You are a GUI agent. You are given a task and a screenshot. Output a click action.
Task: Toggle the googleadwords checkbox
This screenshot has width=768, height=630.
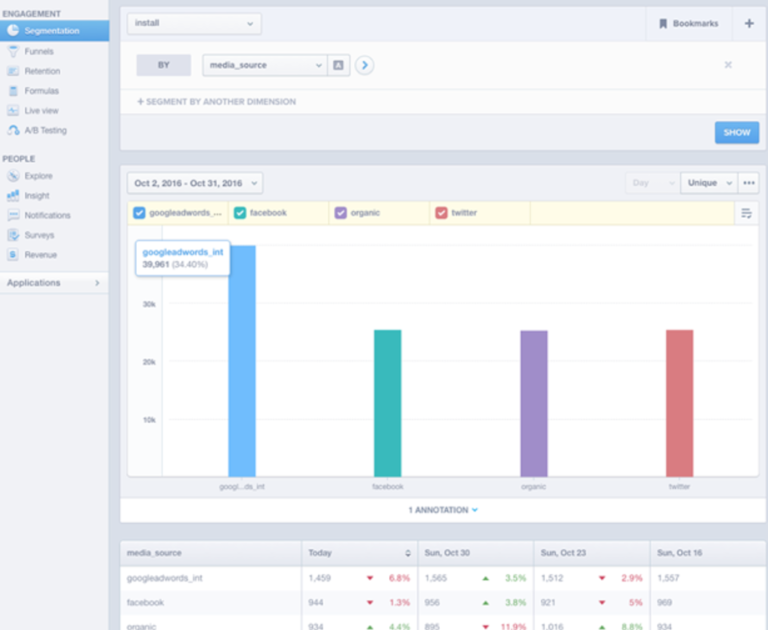139,213
